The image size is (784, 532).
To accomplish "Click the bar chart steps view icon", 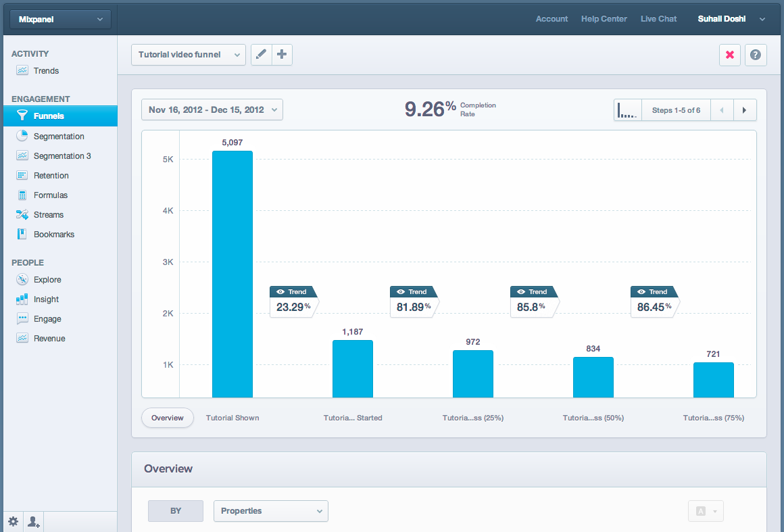I will coord(627,110).
